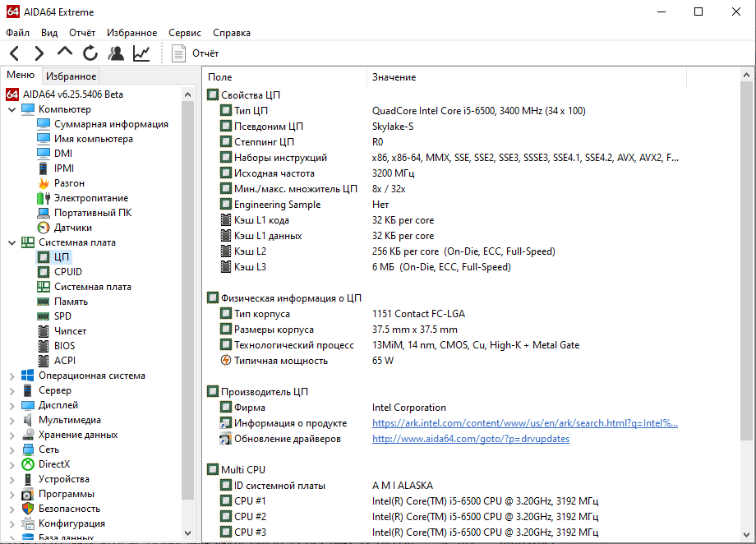Open Безопасность with the shield icon
This screenshot has width=756, height=544.
pyautogui.click(x=28, y=509)
